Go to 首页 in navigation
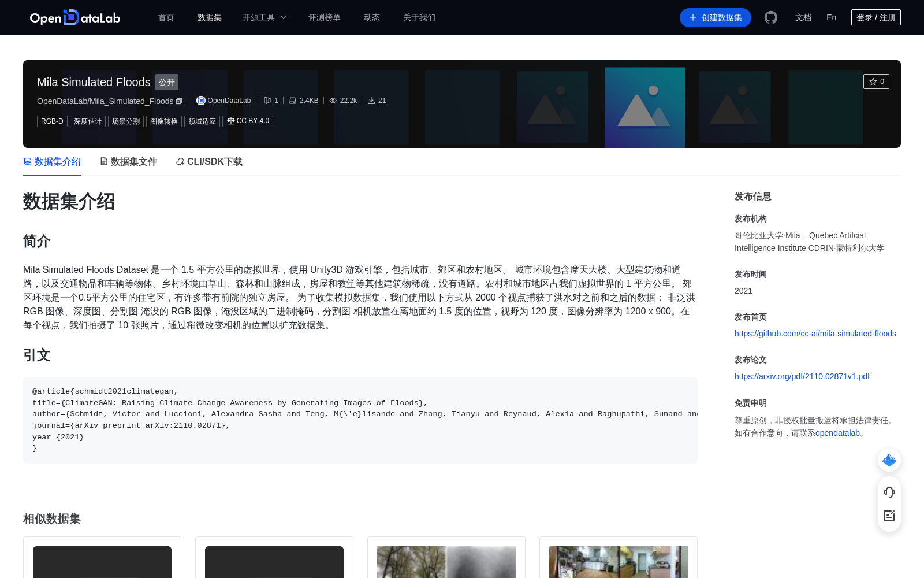 click(166, 17)
